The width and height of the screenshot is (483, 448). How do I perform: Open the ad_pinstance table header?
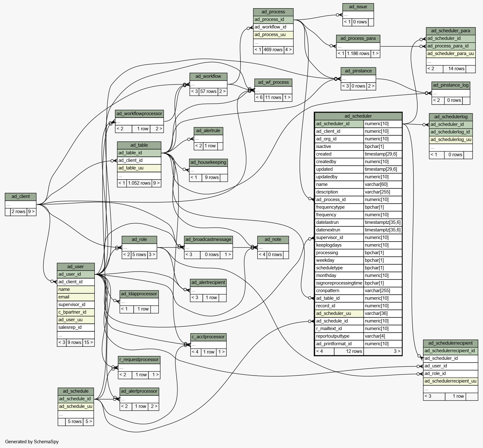click(358, 71)
